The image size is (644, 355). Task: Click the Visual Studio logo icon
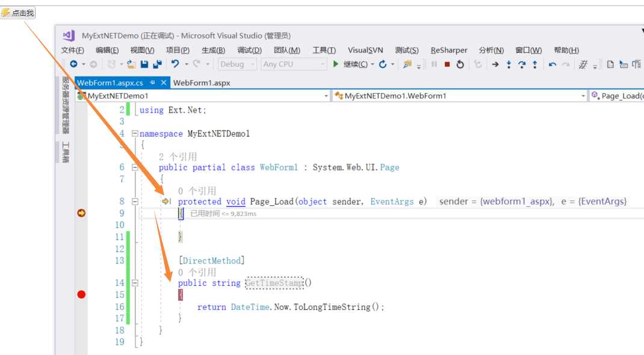(69, 35)
